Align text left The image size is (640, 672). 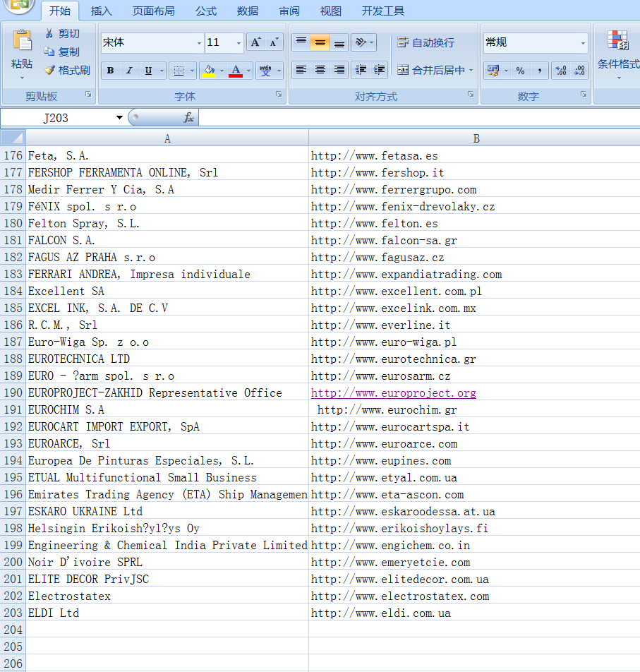[x=301, y=69]
